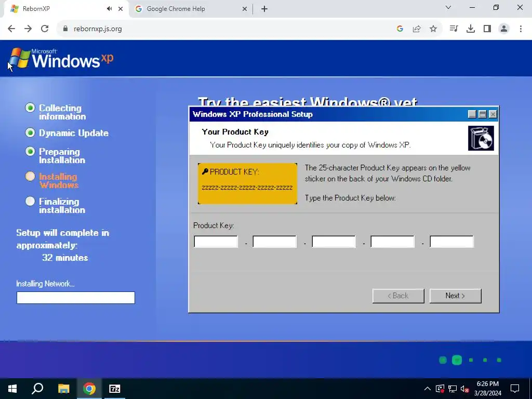
Task: Click the setup CD box icon
Action: coord(481,138)
